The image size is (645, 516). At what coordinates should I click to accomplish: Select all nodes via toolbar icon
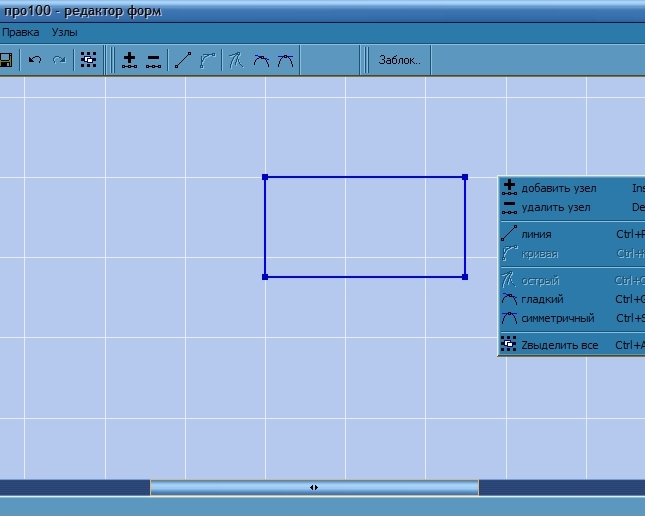(89, 60)
